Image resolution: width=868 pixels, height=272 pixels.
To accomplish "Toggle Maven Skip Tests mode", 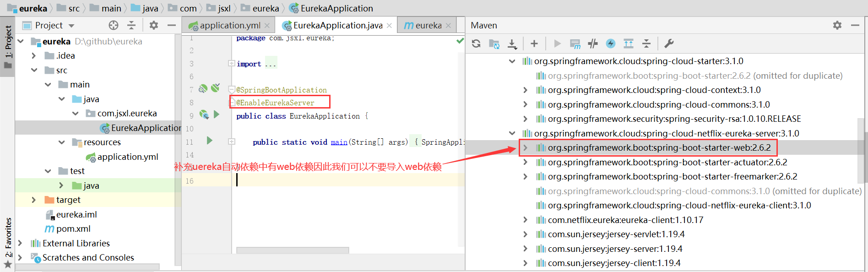I will coord(593,44).
